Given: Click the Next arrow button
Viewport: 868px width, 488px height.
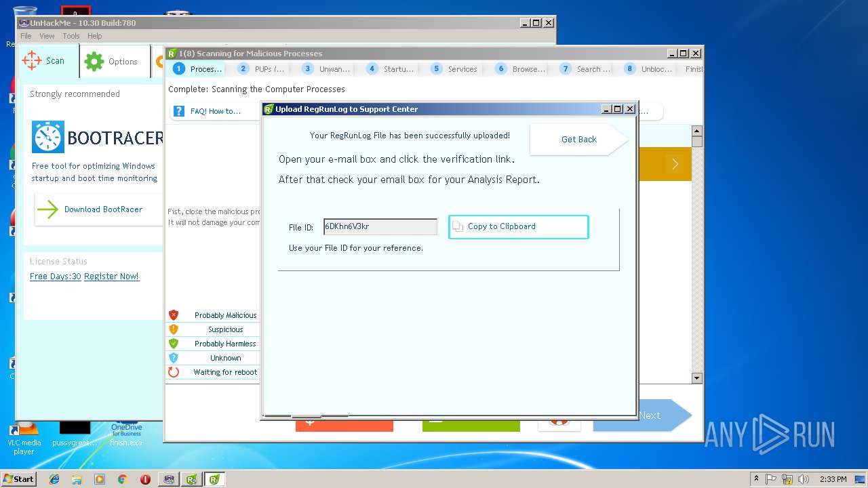Looking at the screenshot, I should point(642,415).
